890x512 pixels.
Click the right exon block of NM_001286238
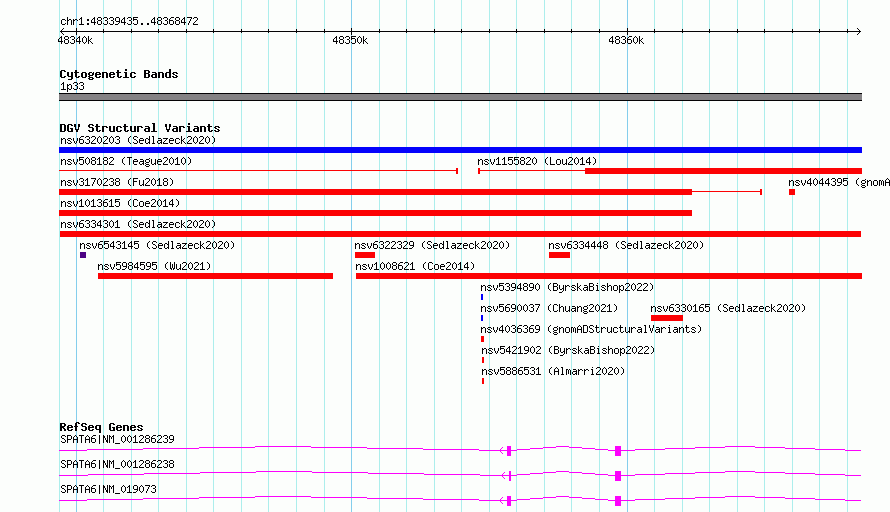[x=618, y=476]
